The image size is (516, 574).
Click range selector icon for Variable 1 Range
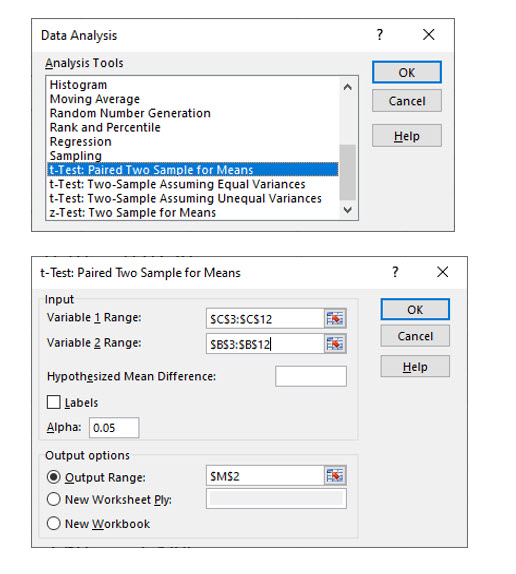[335, 319]
